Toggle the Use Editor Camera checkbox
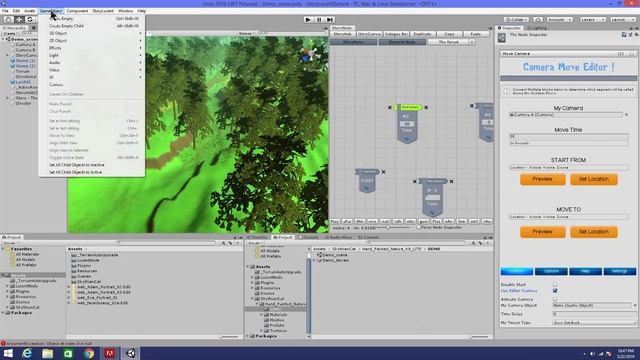Image resolution: width=640 pixels, height=360 pixels. pos(555,291)
